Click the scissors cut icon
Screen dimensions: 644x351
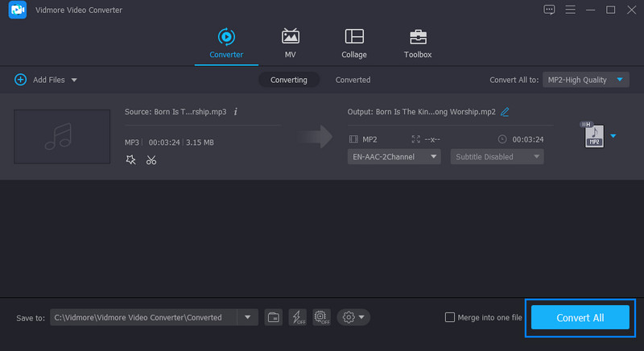151,160
